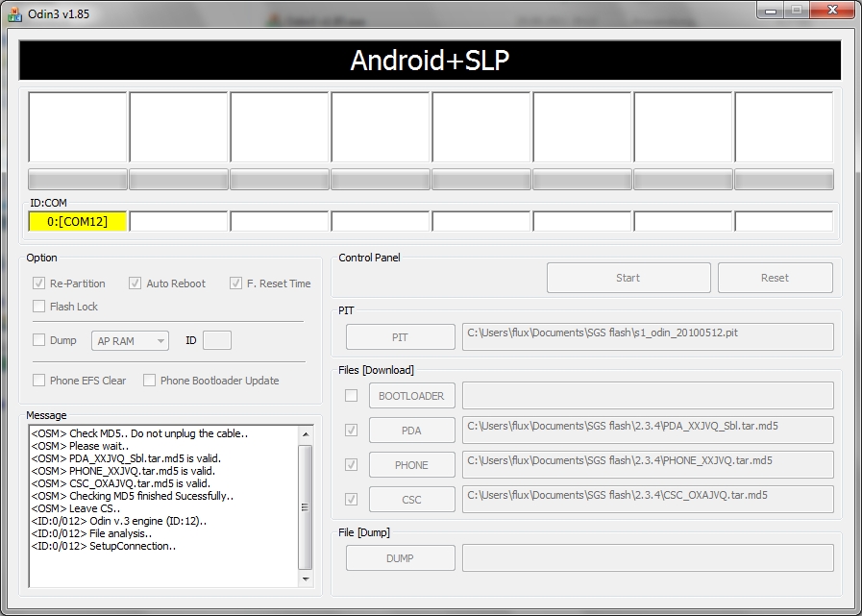862x616 pixels.
Task: Open the AP RAM dropdown
Action: point(131,341)
